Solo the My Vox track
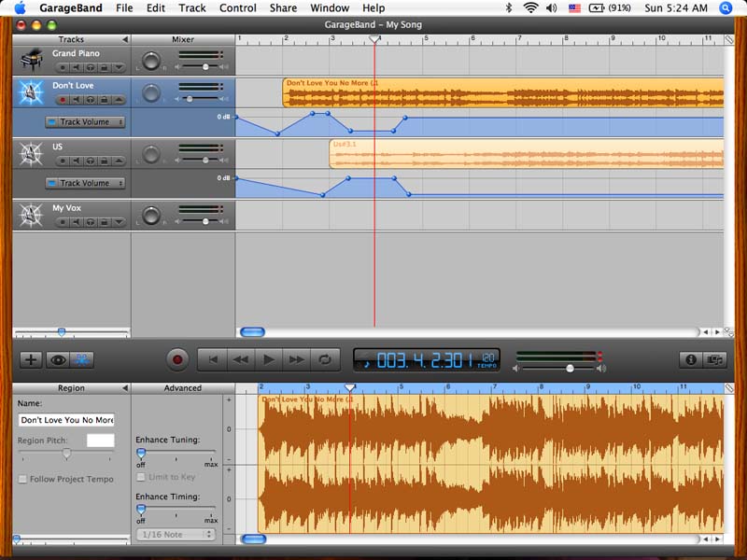 pos(90,222)
